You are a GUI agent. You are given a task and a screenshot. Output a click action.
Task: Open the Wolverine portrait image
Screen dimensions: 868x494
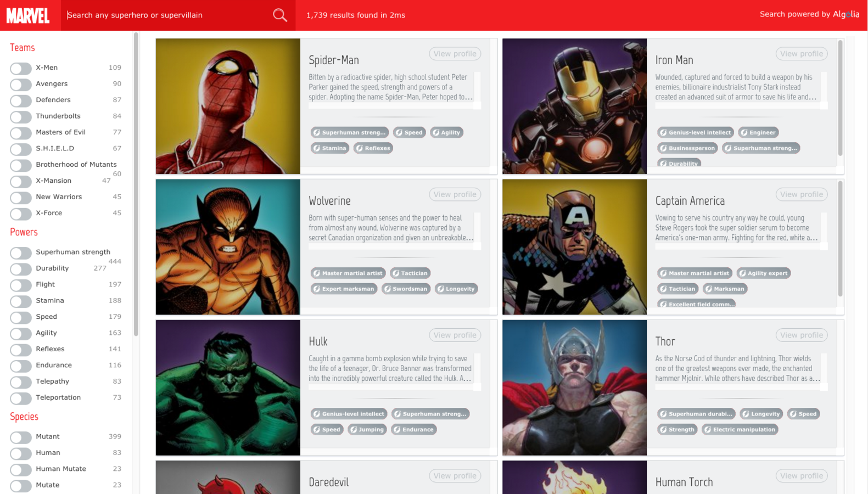coord(228,247)
